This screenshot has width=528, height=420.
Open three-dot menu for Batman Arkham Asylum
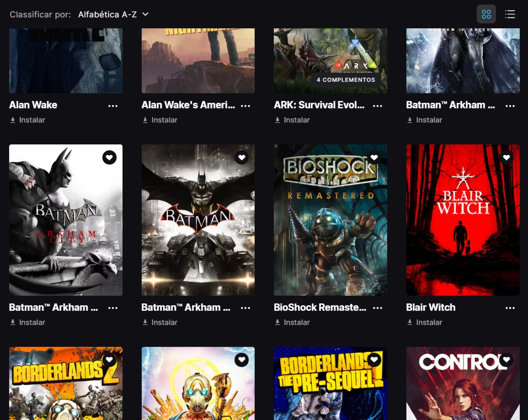tap(510, 106)
